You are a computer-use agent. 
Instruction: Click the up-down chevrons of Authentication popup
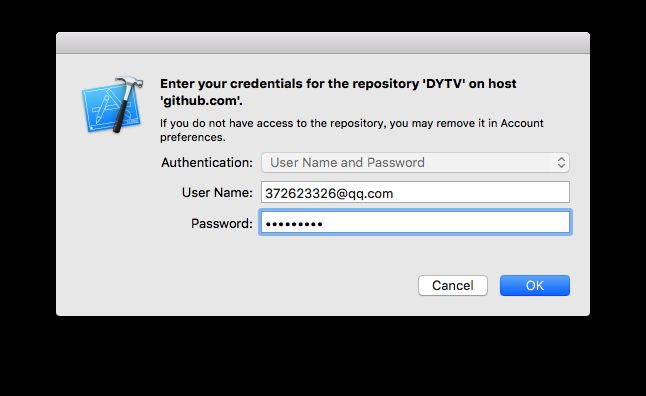pyautogui.click(x=561, y=162)
